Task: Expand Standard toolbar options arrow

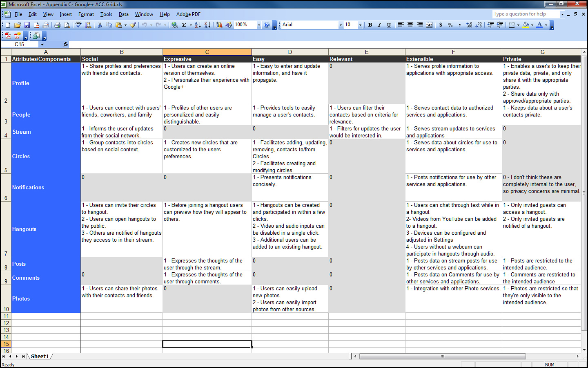Action: click(275, 26)
